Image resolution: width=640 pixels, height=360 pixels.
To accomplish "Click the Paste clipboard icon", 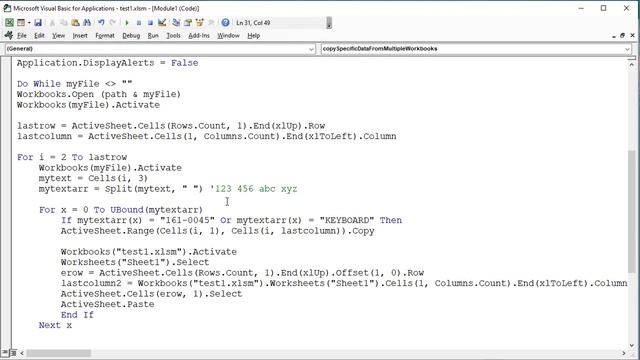I will coord(75,23).
